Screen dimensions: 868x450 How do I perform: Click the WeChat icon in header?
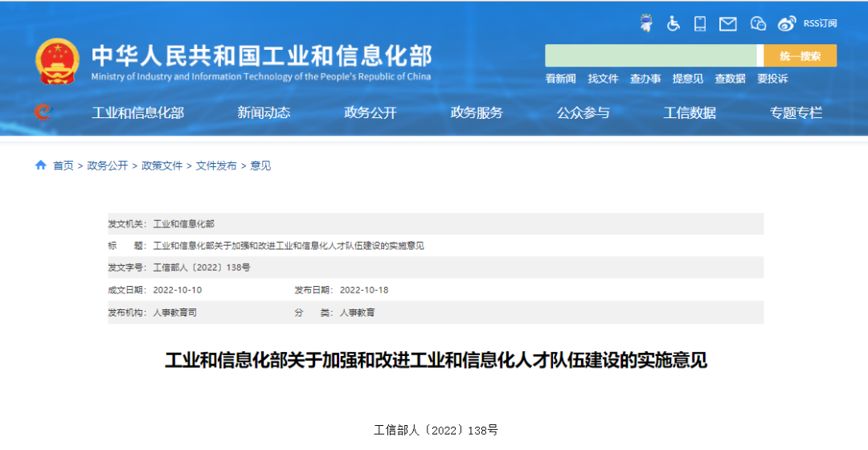[758, 23]
